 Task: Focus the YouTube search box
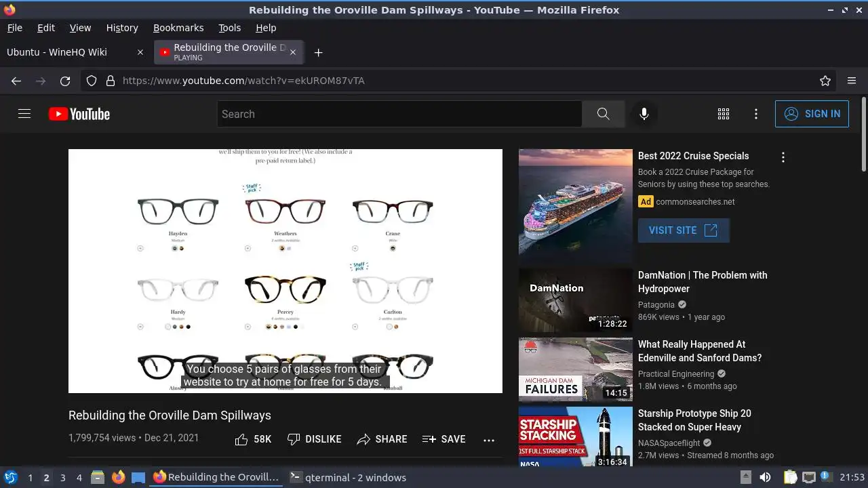[x=399, y=114]
